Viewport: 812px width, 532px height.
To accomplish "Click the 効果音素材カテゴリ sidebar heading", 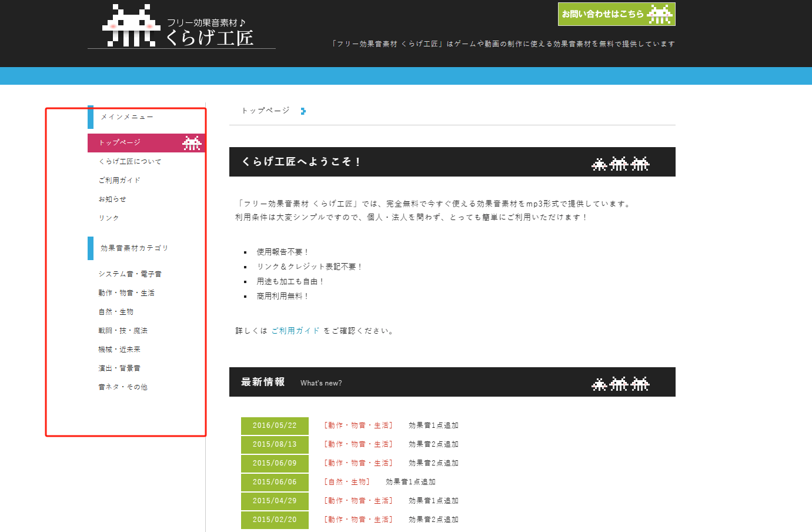I will tap(134, 248).
